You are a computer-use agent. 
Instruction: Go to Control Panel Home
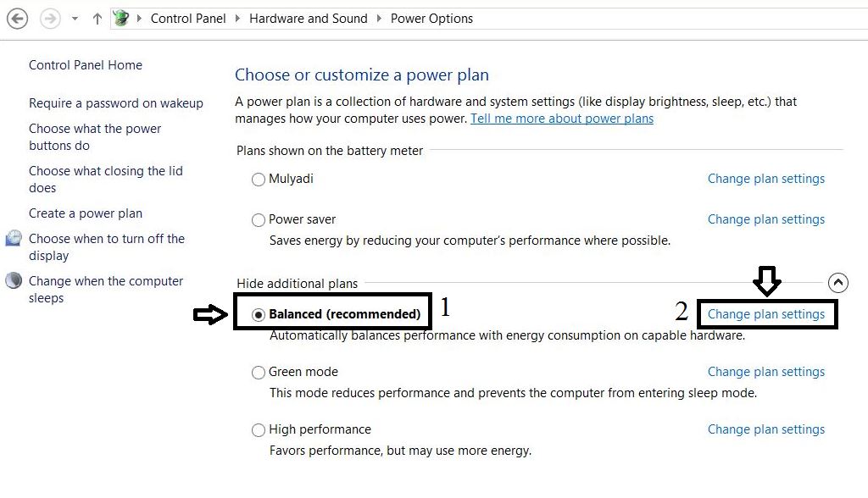[x=86, y=65]
